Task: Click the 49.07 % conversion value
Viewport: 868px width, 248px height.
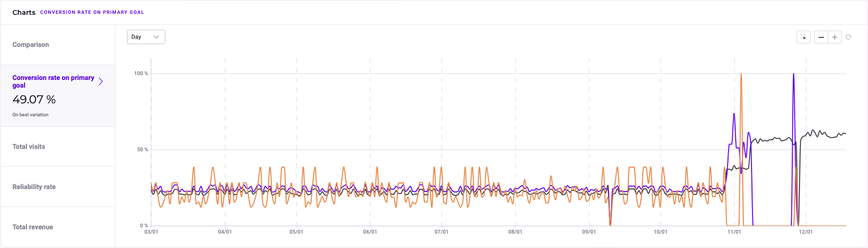Action: pos(34,100)
